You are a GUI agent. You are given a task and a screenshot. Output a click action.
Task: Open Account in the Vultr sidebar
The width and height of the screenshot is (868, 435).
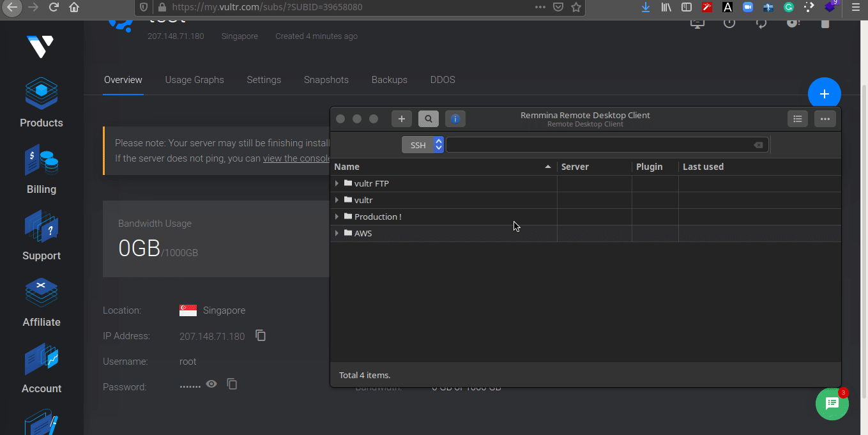pos(42,369)
